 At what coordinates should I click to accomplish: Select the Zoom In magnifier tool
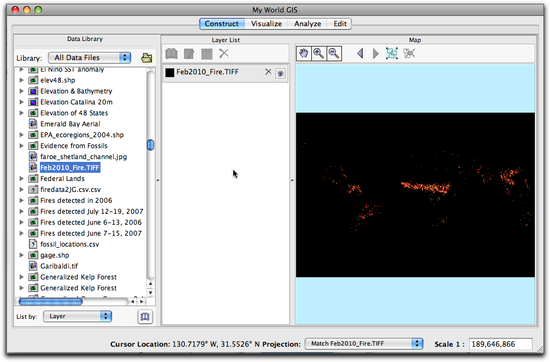coord(318,54)
